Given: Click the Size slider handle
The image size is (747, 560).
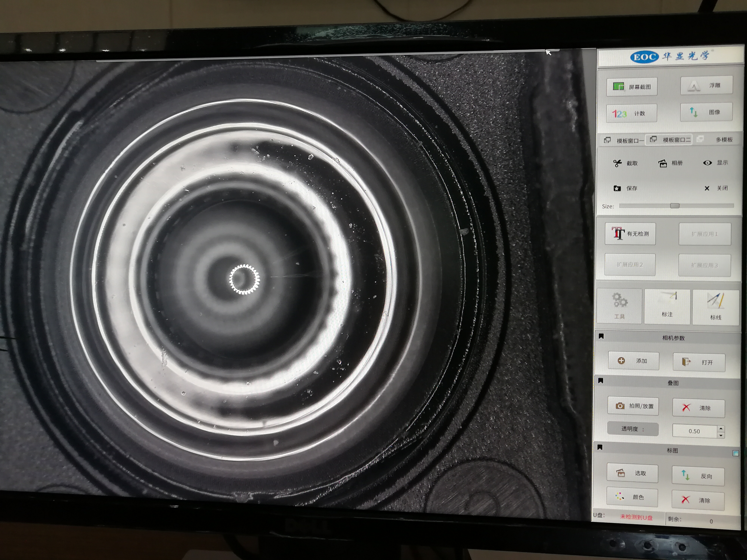Looking at the screenshot, I should (674, 205).
